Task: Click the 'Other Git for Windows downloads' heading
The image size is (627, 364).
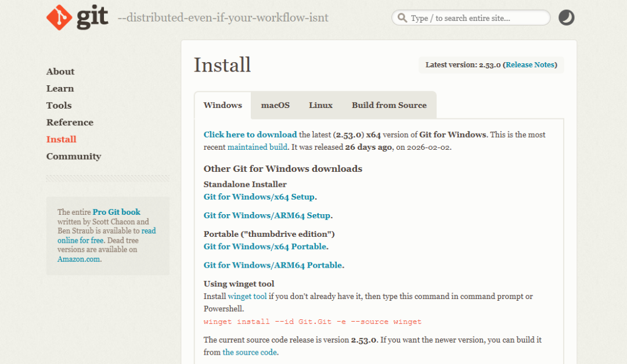Action: click(283, 169)
